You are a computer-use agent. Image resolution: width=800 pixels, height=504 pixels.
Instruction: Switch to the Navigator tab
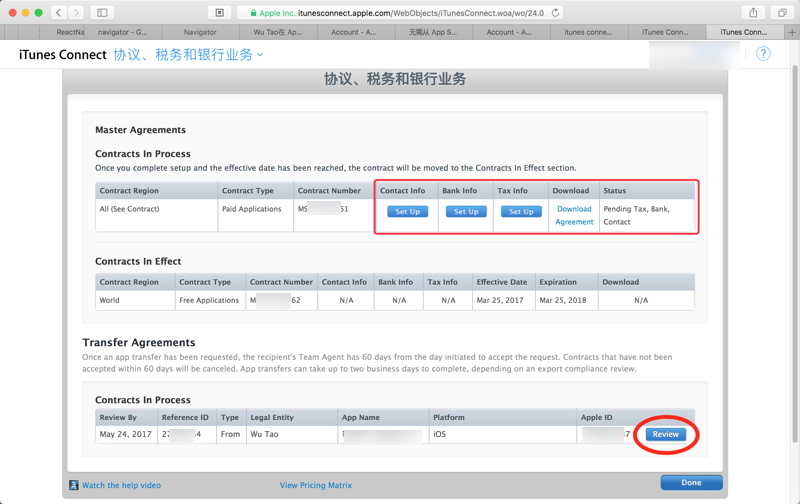coord(201,32)
